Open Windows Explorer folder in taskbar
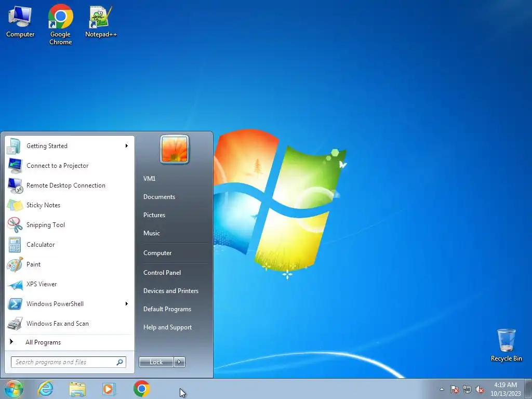 pos(77,389)
